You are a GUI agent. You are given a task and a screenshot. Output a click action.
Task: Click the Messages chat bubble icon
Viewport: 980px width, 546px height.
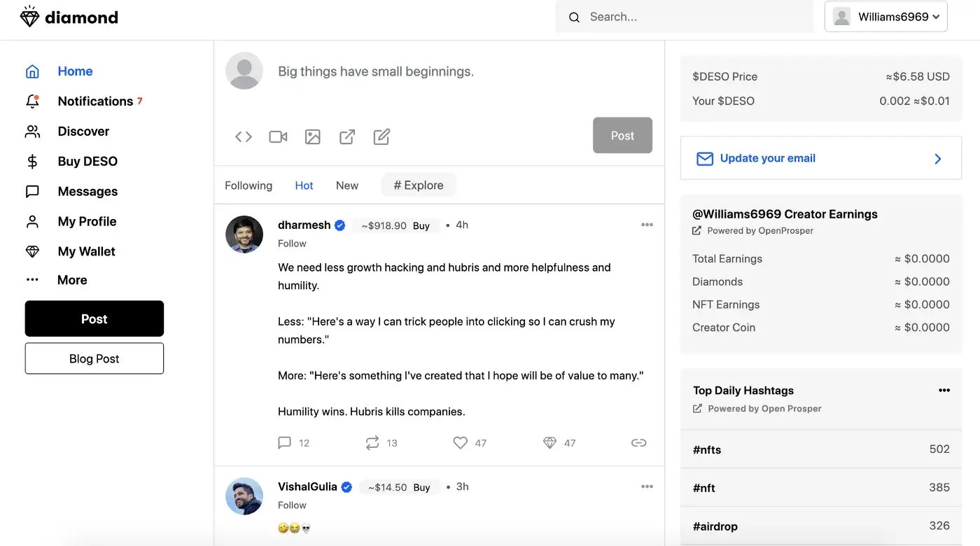point(32,192)
